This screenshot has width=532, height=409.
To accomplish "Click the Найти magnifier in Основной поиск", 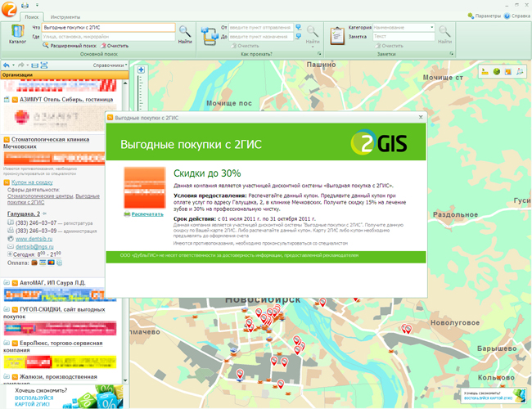I will click(186, 31).
